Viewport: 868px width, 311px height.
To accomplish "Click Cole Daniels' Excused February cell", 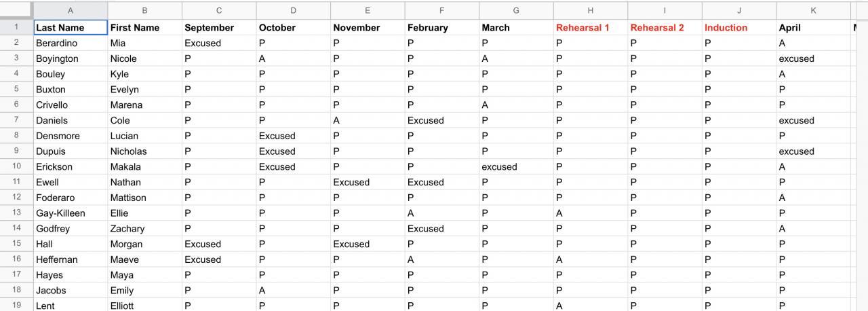I will [441, 120].
